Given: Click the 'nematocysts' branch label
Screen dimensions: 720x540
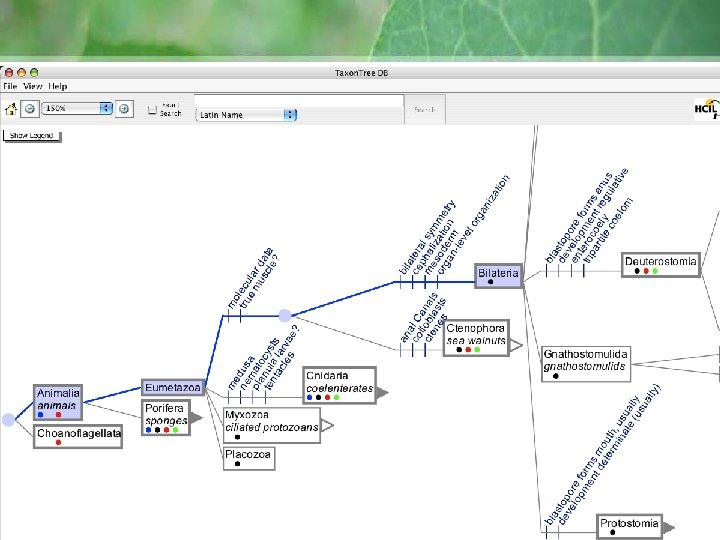Looking at the screenshot, I should point(259,365).
